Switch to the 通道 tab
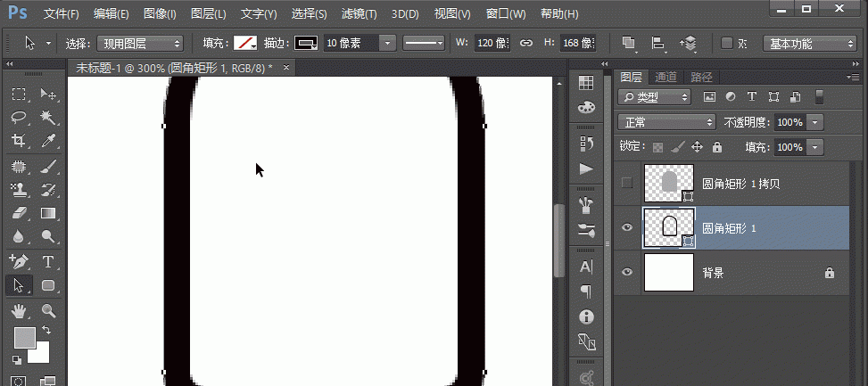The height and width of the screenshot is (386, 868). (x=665, y=77)
